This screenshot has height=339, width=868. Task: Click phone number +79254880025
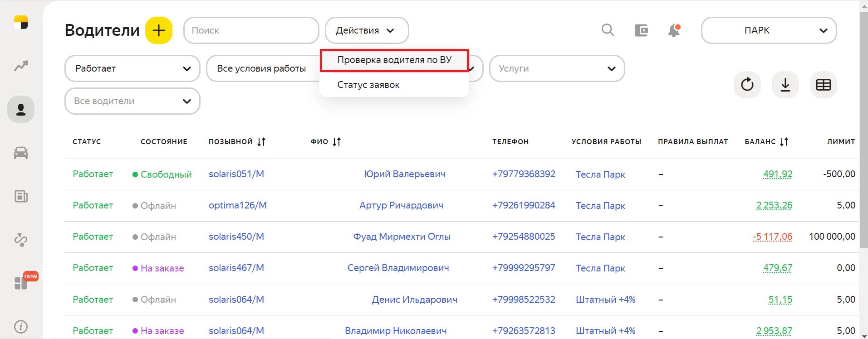pos(524,237)
